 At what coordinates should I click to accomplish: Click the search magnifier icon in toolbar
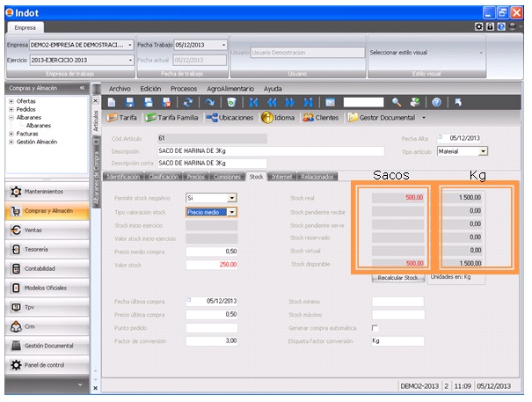click(397, 102)
